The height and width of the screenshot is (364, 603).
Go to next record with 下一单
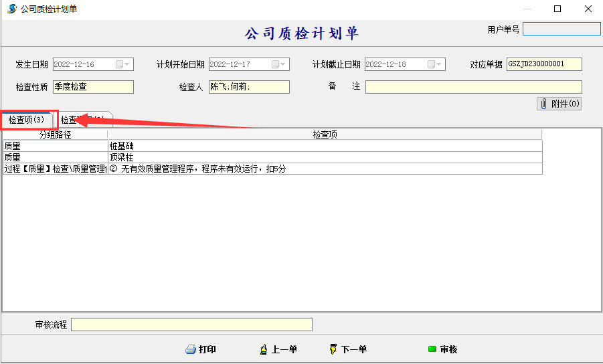coord(348,349)
